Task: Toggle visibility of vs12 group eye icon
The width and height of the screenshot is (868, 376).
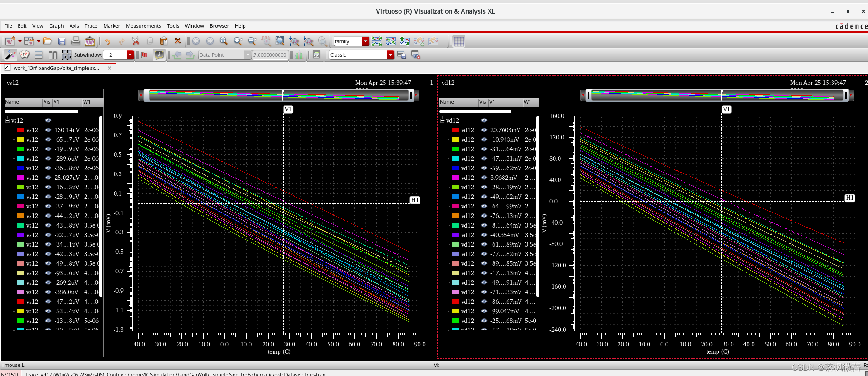Action: 48,120
